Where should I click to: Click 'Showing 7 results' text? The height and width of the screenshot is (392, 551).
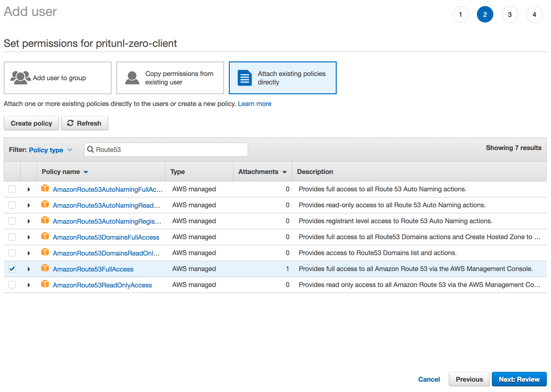[513, 148]
